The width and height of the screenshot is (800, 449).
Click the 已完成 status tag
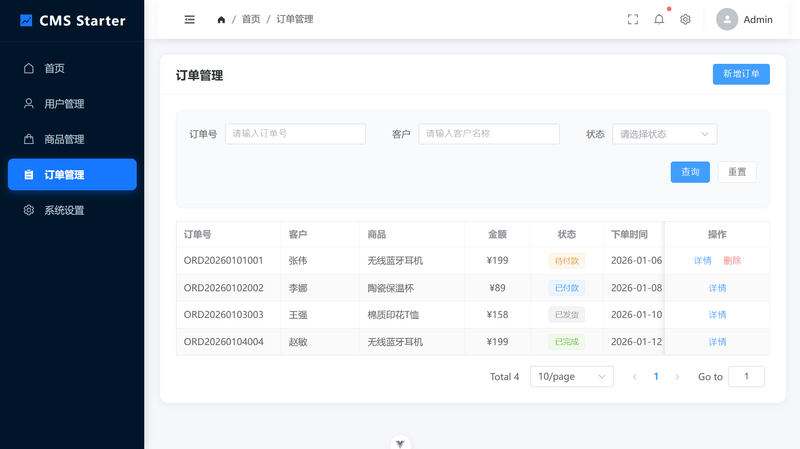566,342
